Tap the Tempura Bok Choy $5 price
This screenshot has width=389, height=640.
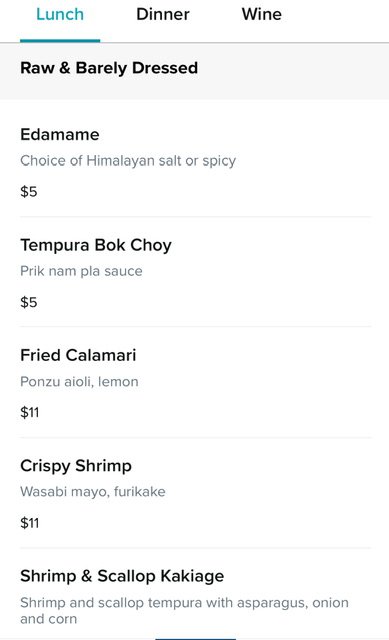click(29, 302)
